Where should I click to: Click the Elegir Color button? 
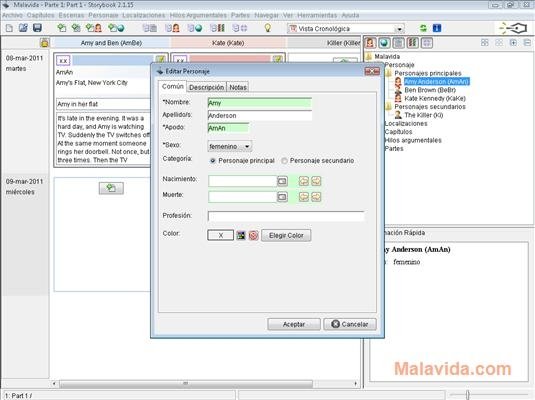[x=286, y=235]
